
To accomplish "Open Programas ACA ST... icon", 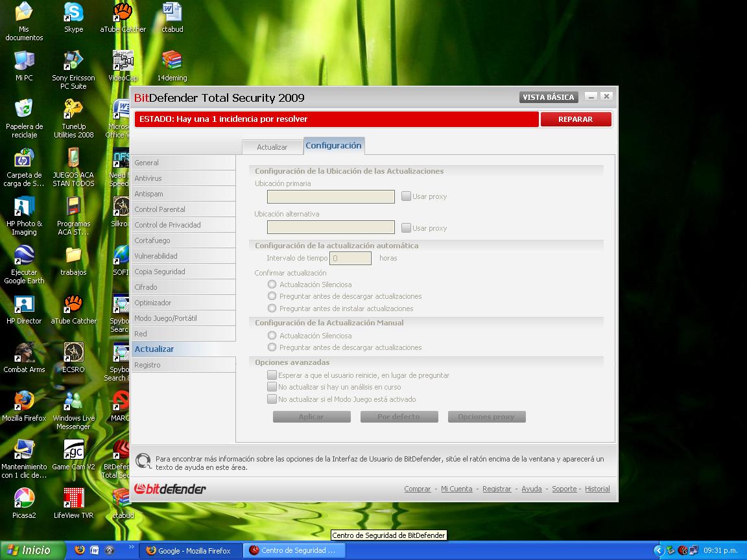I will tap(73, 215).
